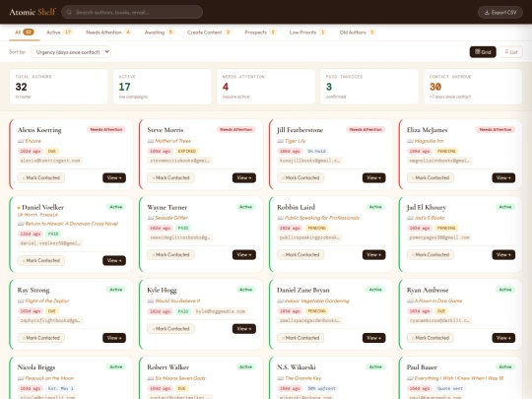Click book icon beside Seaside Glitter
Screen dimensions: 532x399
(151, 218)
